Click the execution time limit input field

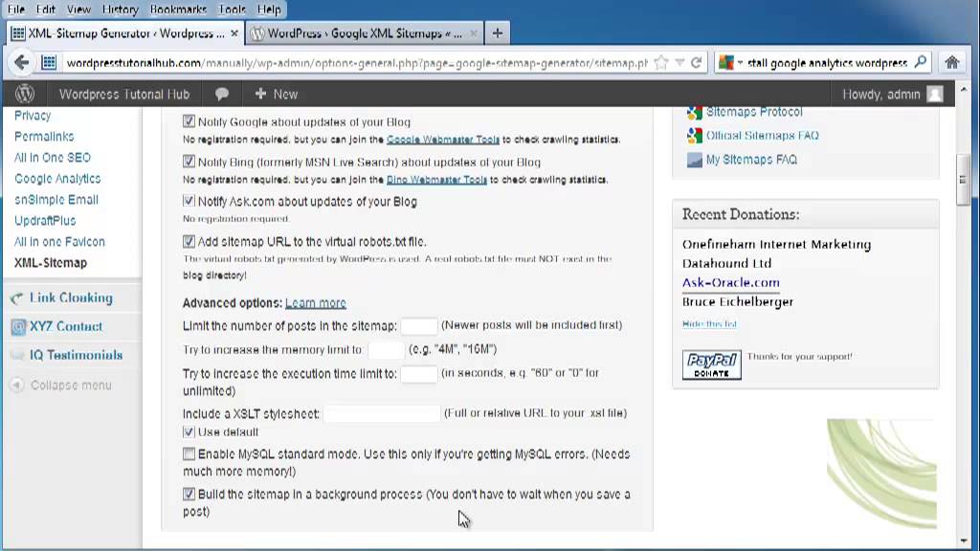click(419, 374)
